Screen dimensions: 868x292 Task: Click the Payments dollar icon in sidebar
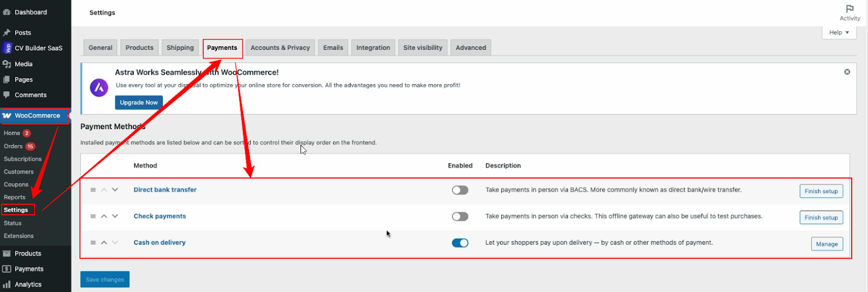(x=7, y=269)
